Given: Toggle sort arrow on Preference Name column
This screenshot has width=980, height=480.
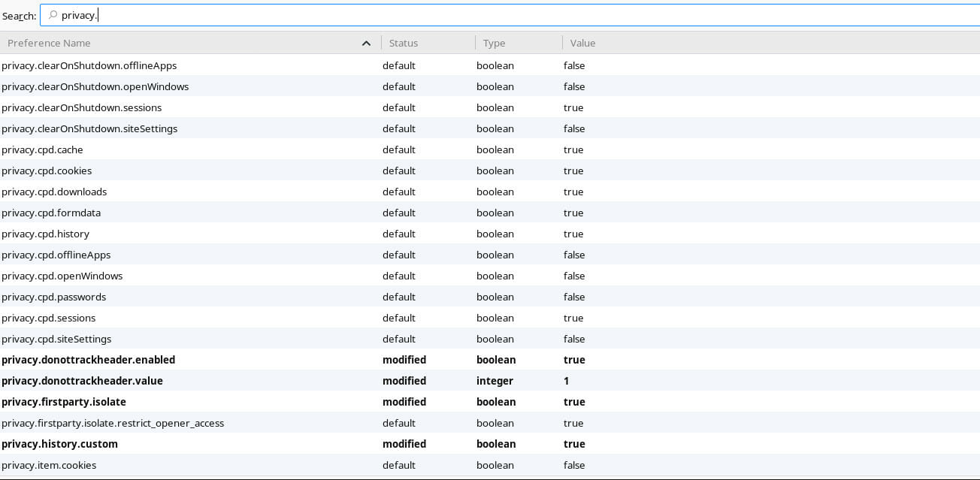Looking at the screenshot, I should (x=366, y=44).
